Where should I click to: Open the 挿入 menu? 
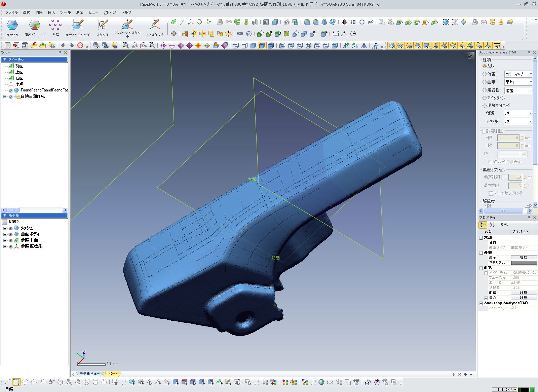(51, 12)
